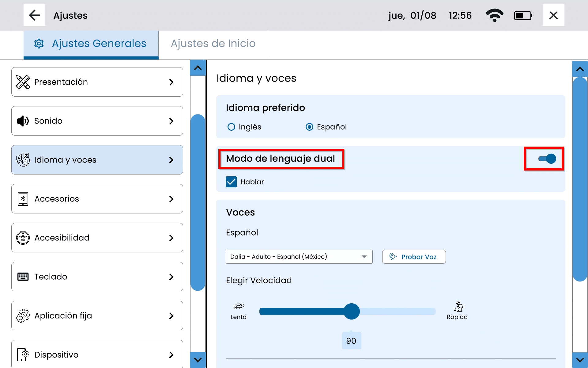The height and width of the screenshot is (368, 588).
Task: Click the voice speed slider handle
Action: click(351, 311)
